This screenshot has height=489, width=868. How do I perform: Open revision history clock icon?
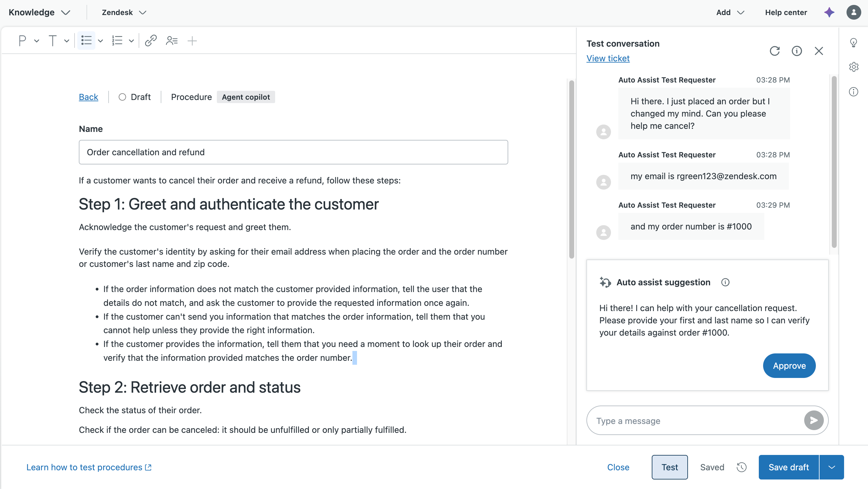click(x=742, y=467)
